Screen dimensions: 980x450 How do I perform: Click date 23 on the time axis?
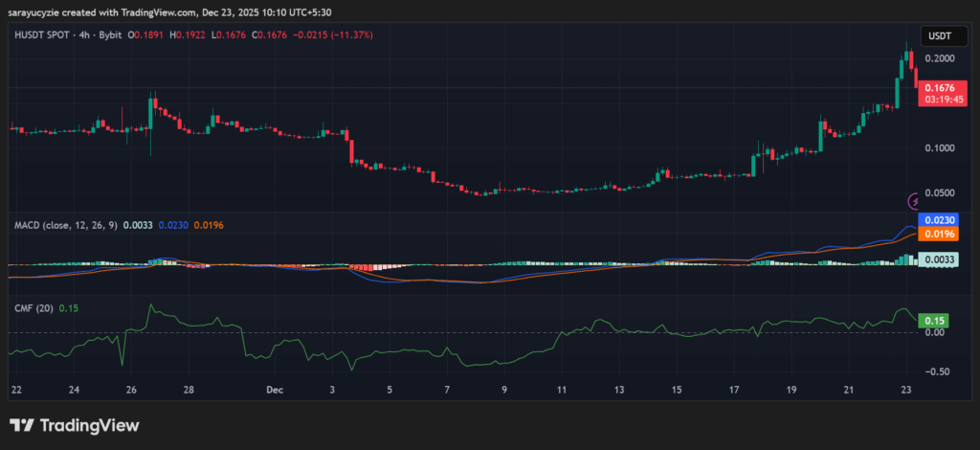tap(906, 391)
